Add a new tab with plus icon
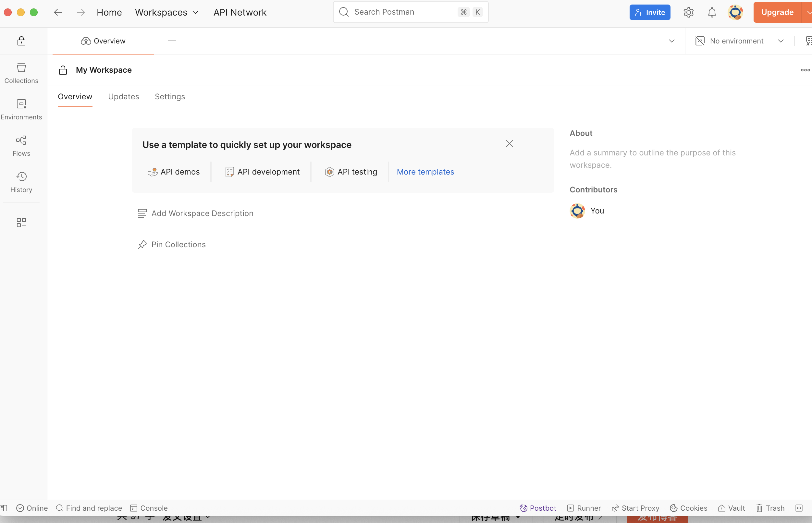The height and width of the screenshot is (523, 812). pos(172,41)
